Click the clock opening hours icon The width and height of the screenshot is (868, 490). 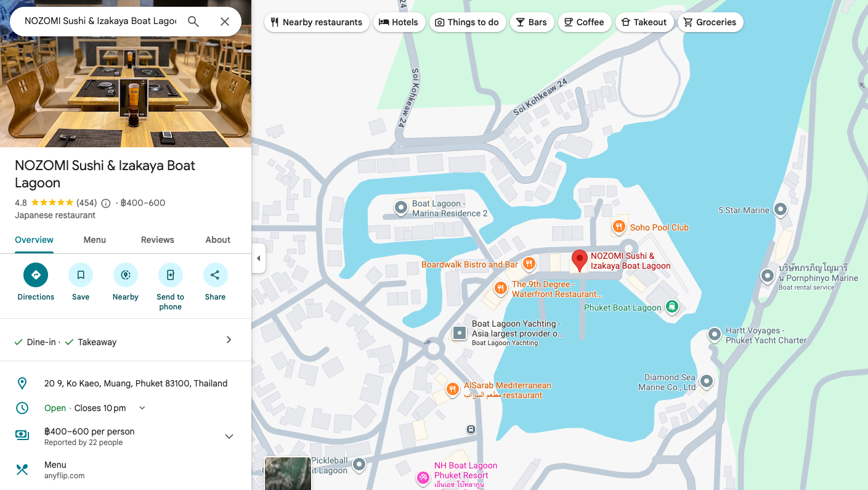pyautogui.click(x=22, y=408)
